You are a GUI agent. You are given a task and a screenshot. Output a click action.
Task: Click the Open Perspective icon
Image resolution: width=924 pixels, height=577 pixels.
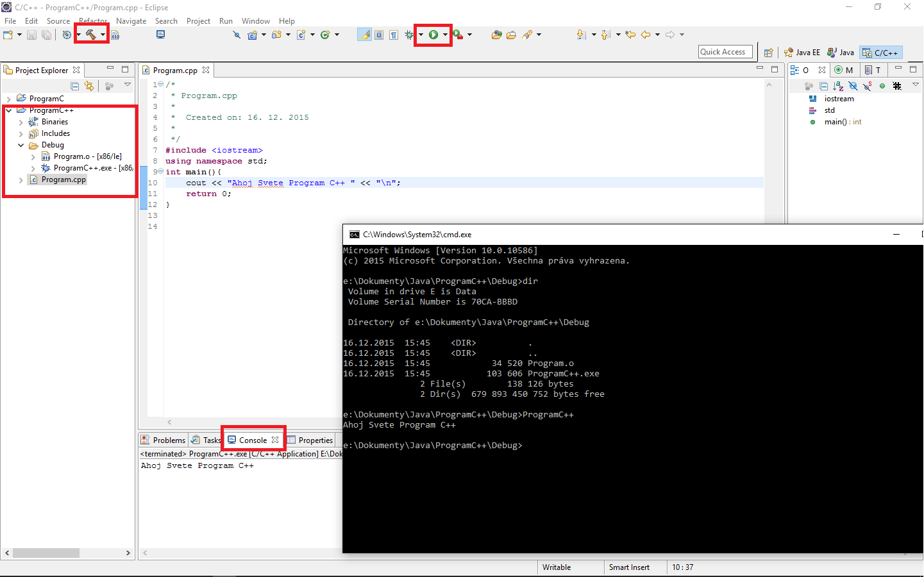click(768, 53)
